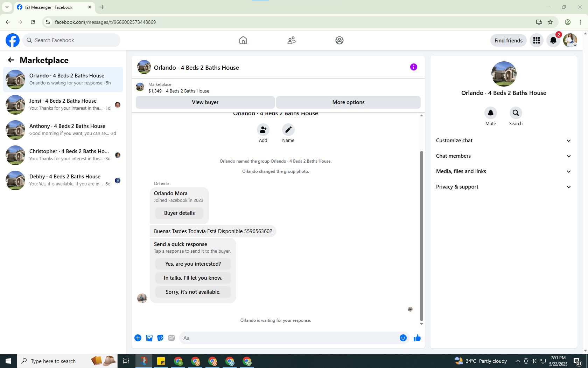Viewport: 588px width, 368px height.
Task: Open a new browser tab
Action: click(102, 7)
